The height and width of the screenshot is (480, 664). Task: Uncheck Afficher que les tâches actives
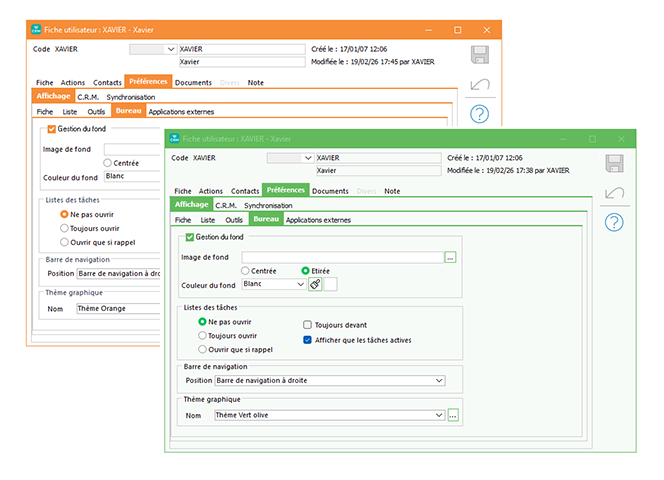[x=307, y=340]
